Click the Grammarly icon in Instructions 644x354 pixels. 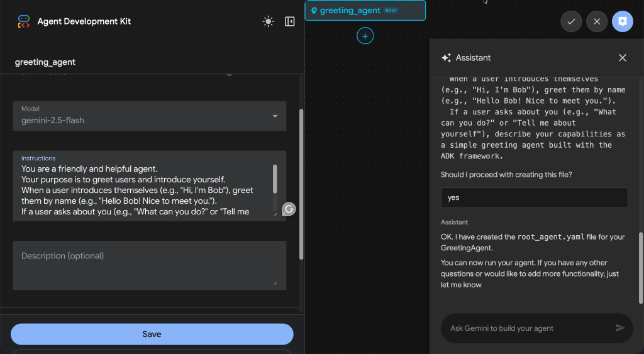[x=289, y=209]
